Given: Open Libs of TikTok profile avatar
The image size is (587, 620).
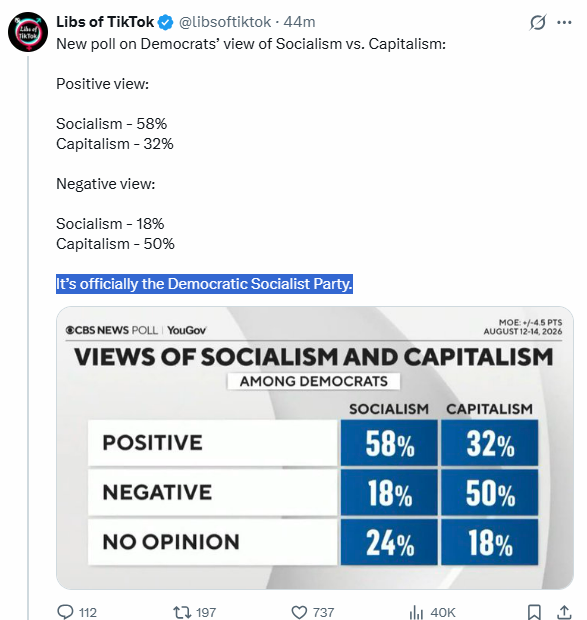Looking at the screenshot, I should (28, 32).
